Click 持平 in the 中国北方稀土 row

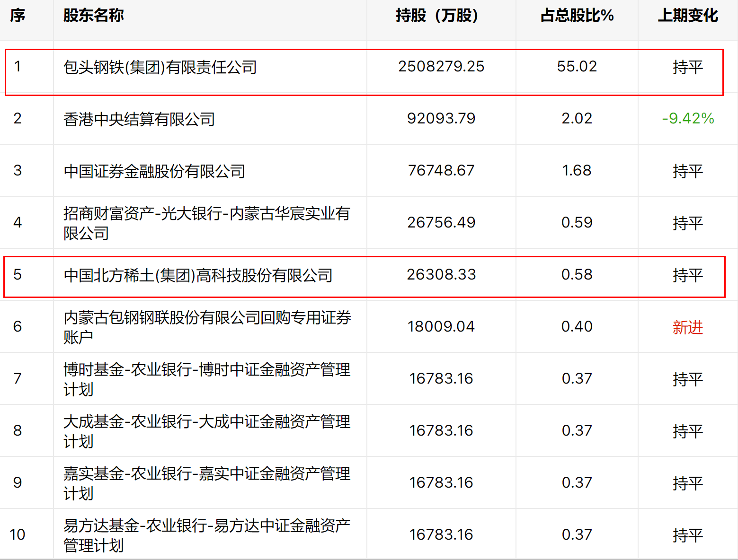pyautogui.click(x=688, y=275)
